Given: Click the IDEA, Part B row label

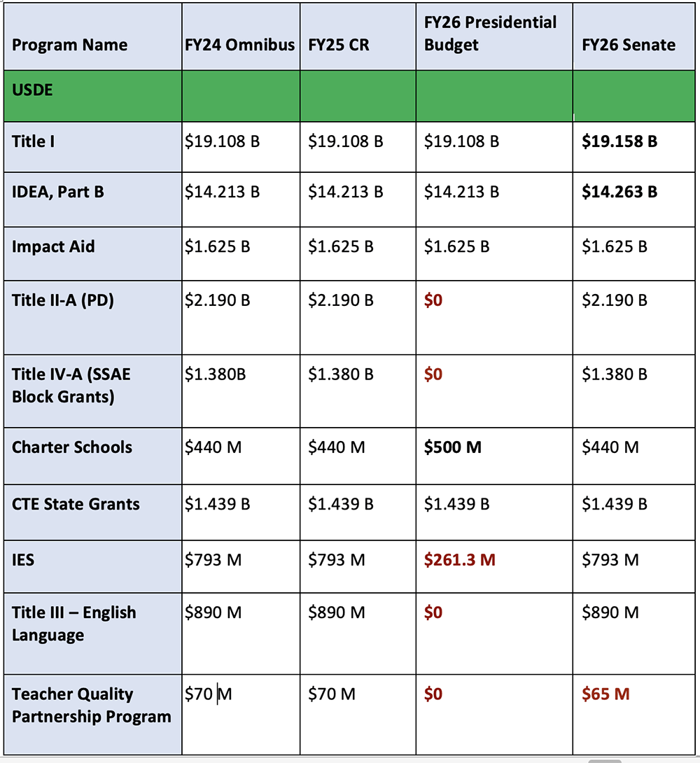Looking at the screenshot, I should tap(58, 192).
